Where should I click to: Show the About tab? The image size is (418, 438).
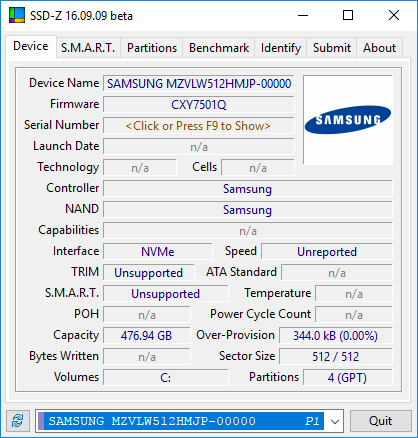click(379, 48)
